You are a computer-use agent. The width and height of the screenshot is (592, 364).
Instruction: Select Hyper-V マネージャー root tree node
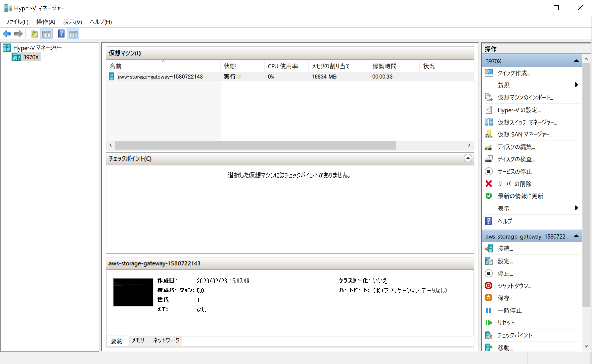pyautogui.click(x=37, y=48)
